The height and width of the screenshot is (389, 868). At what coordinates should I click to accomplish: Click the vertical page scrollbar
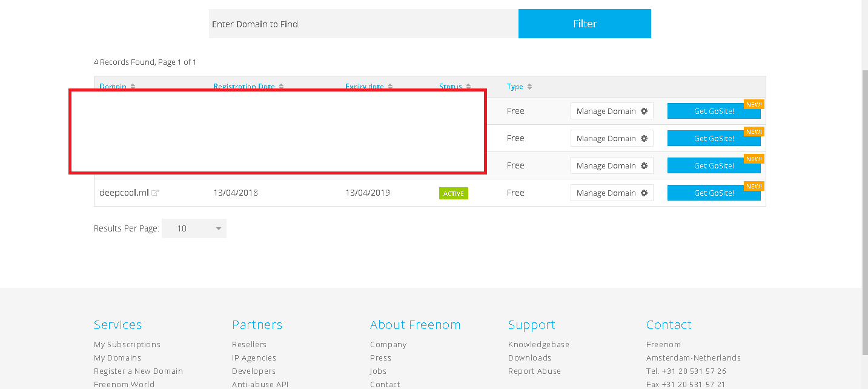[x=864, y=212]
